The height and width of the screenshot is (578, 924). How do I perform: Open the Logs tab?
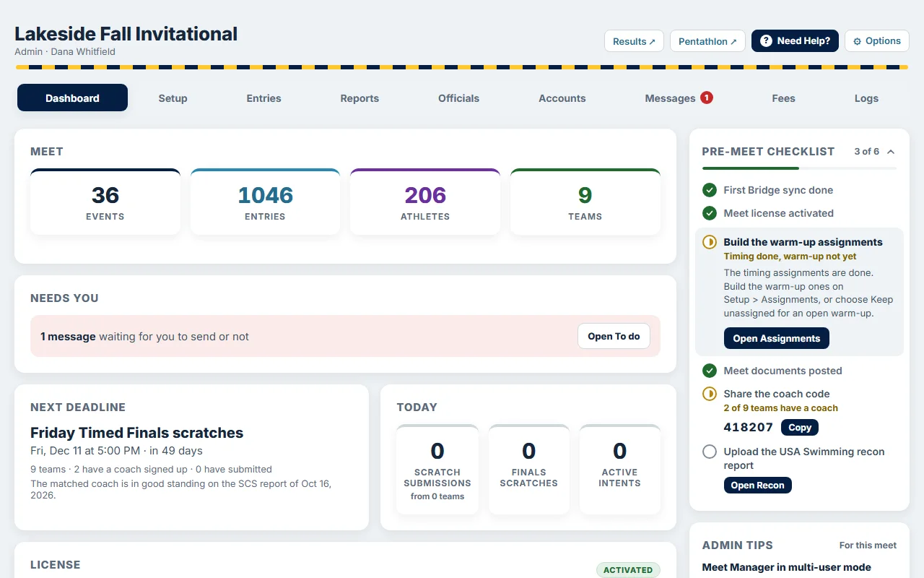coord(866,98)
